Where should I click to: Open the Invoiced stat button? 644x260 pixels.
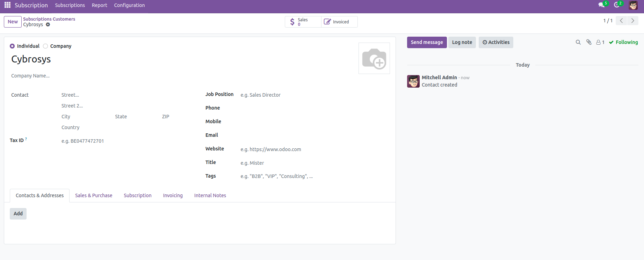click(x=339, y=22)
